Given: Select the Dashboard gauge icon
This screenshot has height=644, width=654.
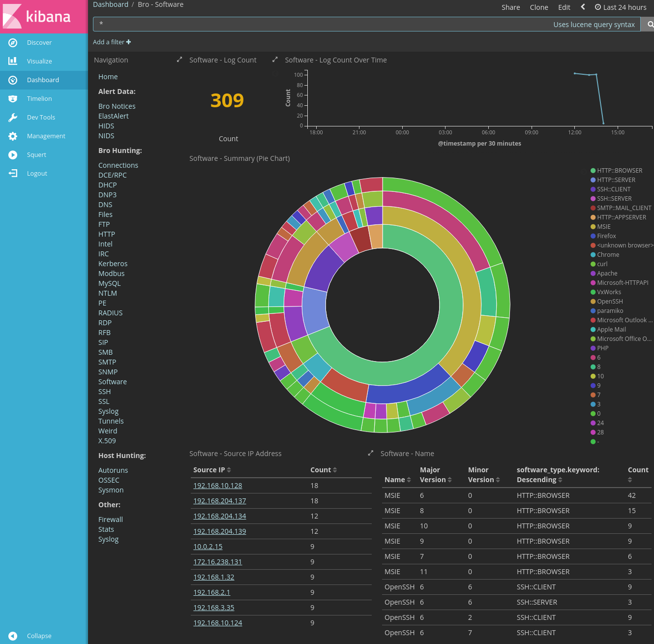Looking at the screenshot, I should point(13,80).
